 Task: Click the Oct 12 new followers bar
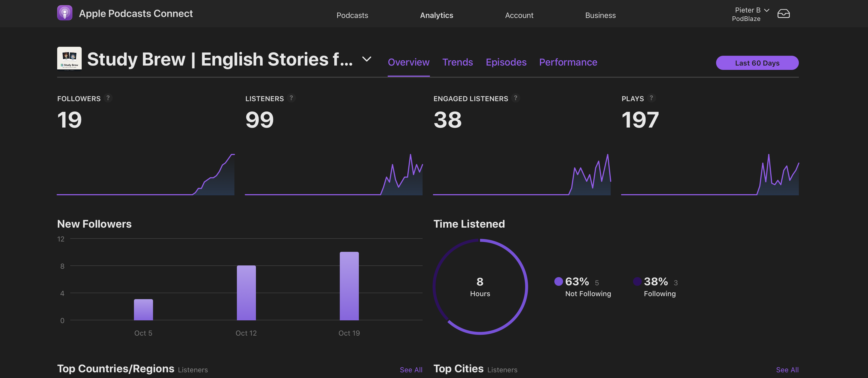tap(246, 293)
